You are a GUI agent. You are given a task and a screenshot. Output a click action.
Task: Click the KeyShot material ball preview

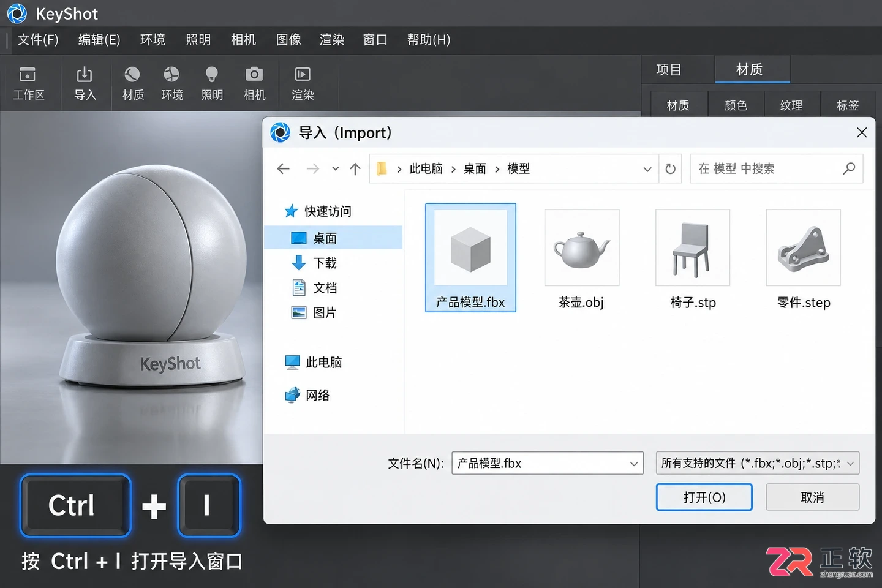pyautogui.click(x=152, y=276)
